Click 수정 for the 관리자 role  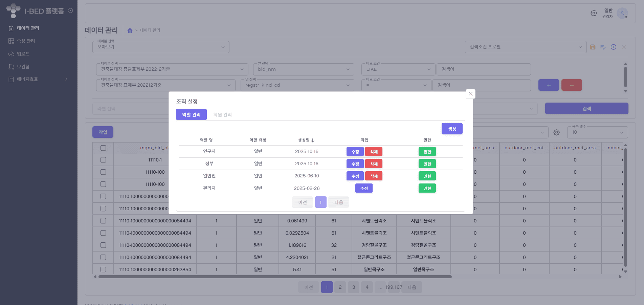364,188
